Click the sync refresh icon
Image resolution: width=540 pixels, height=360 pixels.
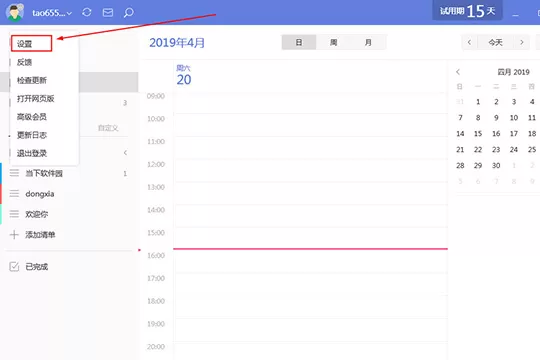pos(87,12)
